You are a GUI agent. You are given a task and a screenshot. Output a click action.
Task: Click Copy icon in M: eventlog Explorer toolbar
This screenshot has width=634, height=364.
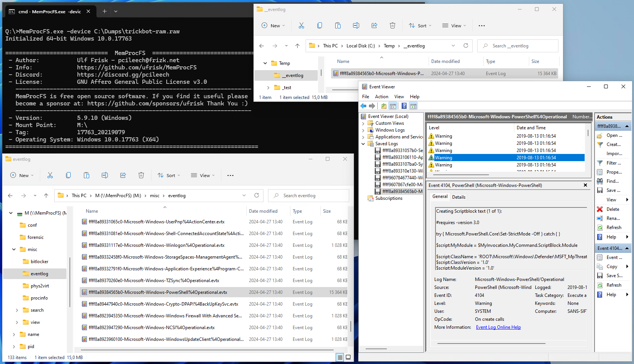pos(68,175)
